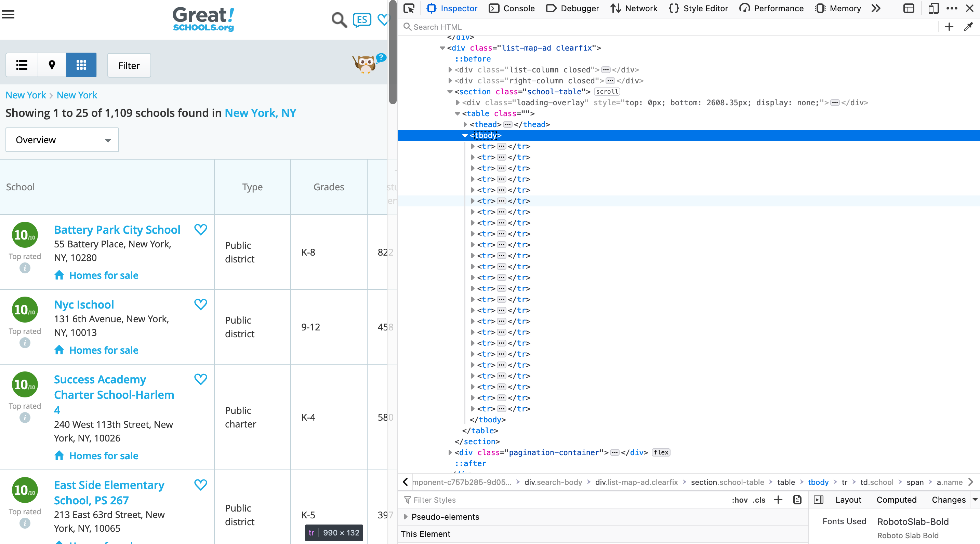Viewport: 980px width, 544px height.
Task: Open DevTools customize ellipsis menu
Action: (x=952, y=8)
